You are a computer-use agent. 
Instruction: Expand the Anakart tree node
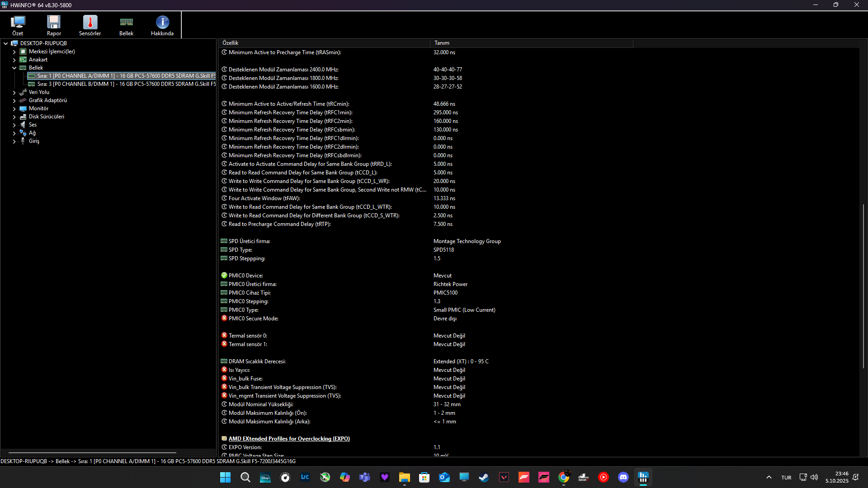point(14,60)
